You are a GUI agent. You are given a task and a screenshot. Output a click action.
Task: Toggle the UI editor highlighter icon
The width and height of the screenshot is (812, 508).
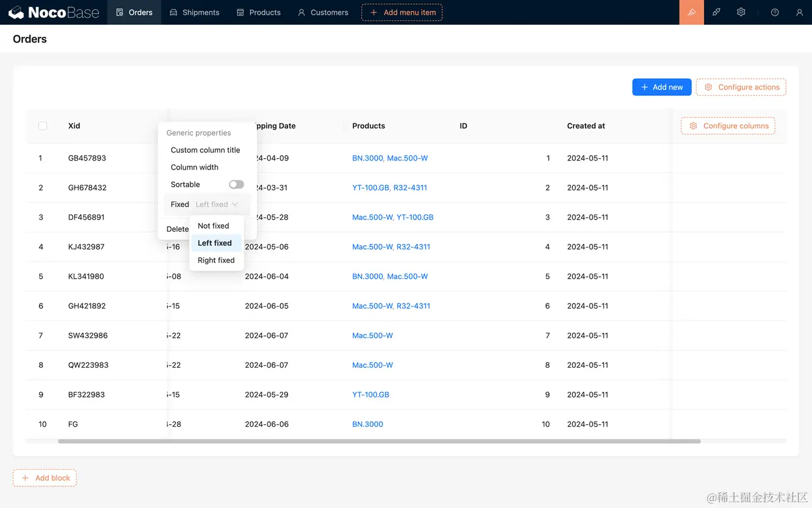[691, 12]
